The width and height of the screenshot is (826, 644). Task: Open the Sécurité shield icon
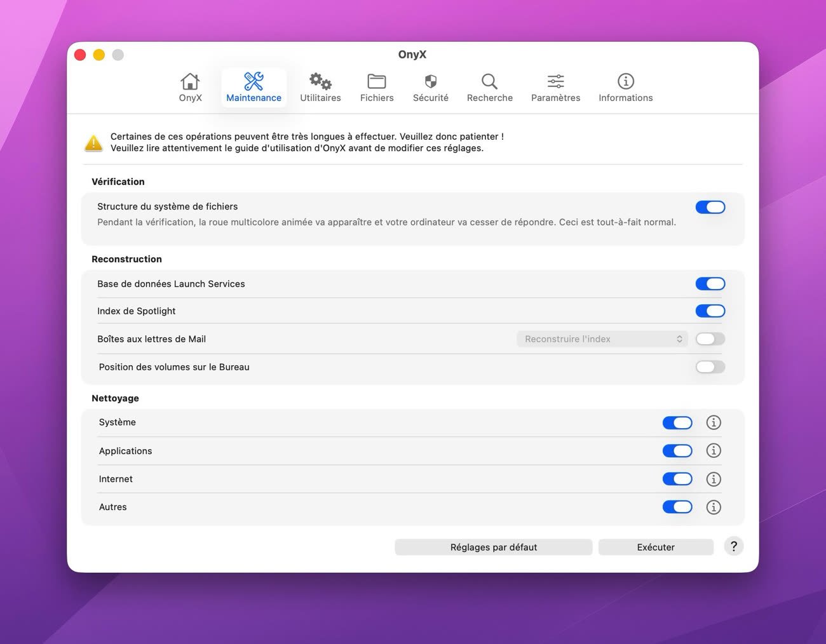431,81
